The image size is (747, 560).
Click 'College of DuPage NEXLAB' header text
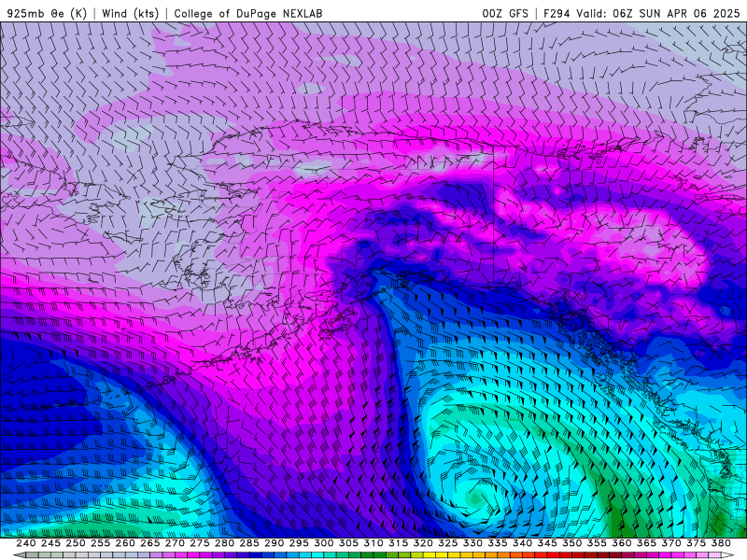(x=247, y=13)
